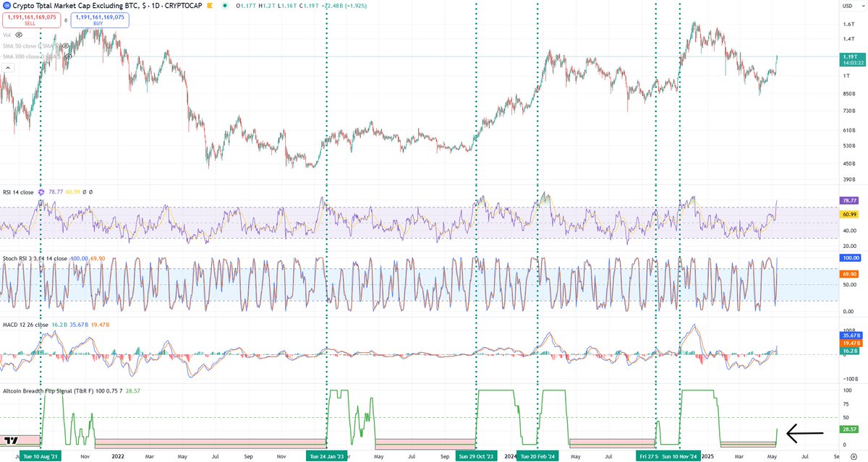Expand the collapsed pane using the up-arrow control
The height and width of the screenshot is (462, 868).
point(8,67)
